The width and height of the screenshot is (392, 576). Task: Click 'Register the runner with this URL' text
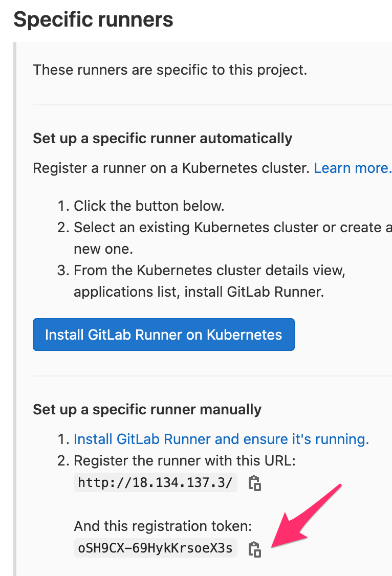(185, 461)
